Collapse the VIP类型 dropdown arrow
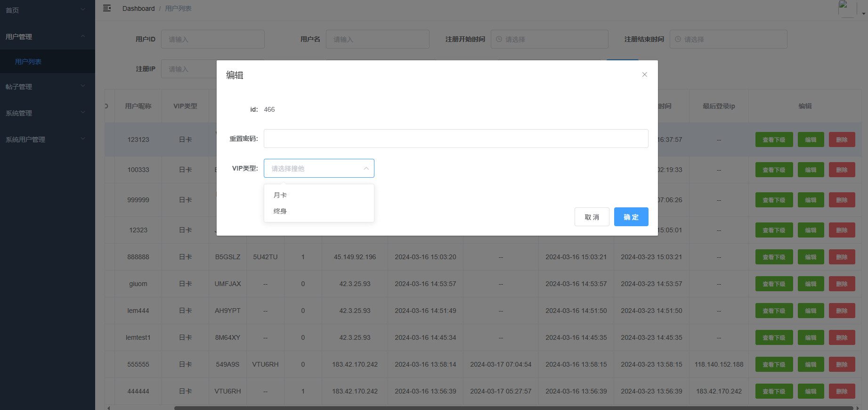This screenshot has width=868, height=410. [x=366, y=168]
